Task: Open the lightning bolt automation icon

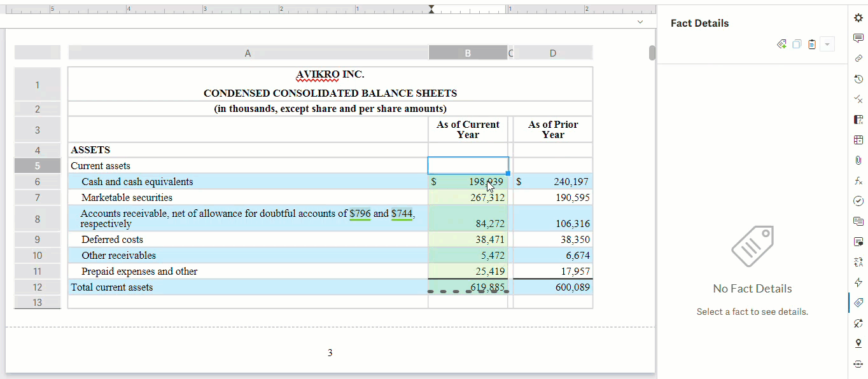Action: [858, 282]
